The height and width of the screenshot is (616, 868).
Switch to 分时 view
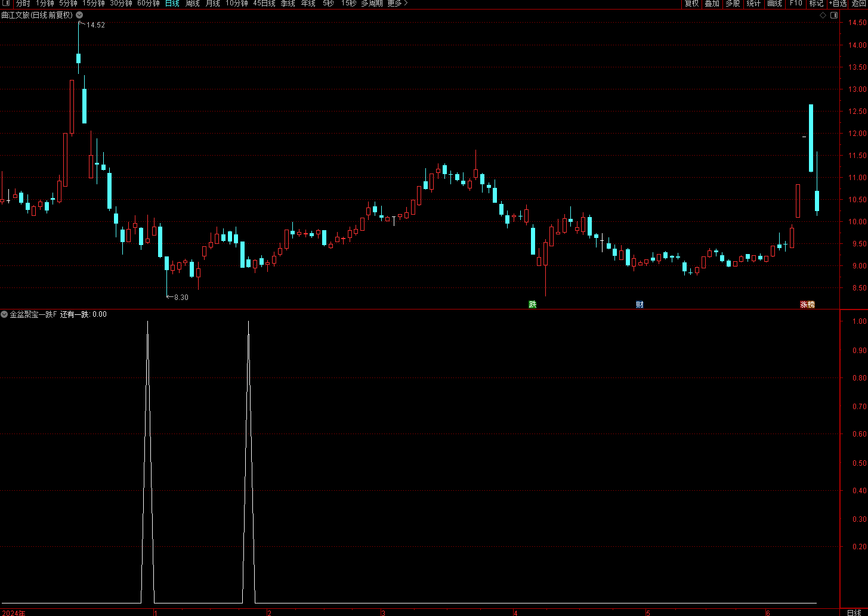[23, 4]
